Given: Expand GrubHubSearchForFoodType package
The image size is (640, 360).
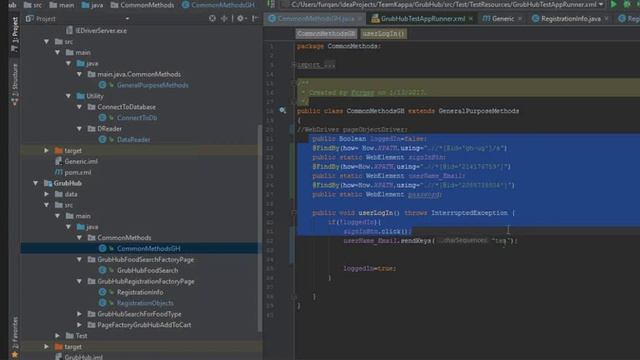Looking at the screenshot, I should coord(79,314).
